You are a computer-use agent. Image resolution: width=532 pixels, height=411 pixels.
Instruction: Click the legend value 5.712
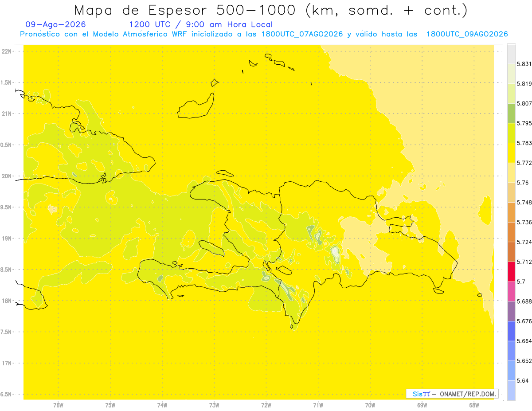(524, 262)
